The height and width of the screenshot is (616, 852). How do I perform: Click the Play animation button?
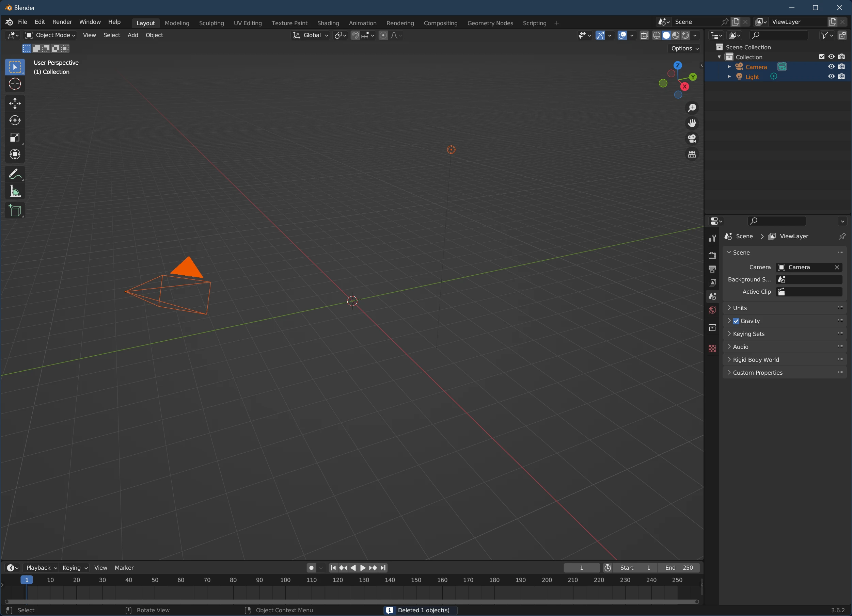click(x=363, y=568)
